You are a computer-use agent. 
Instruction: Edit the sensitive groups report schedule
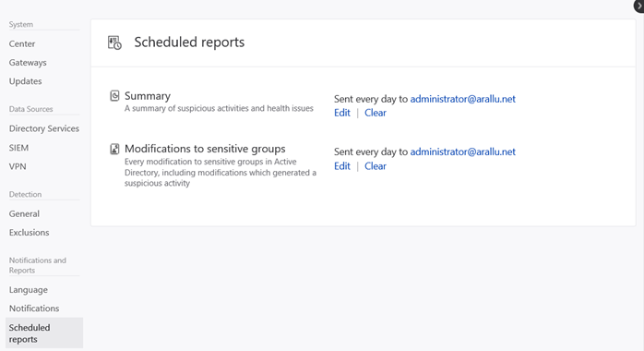pos(342,166)
